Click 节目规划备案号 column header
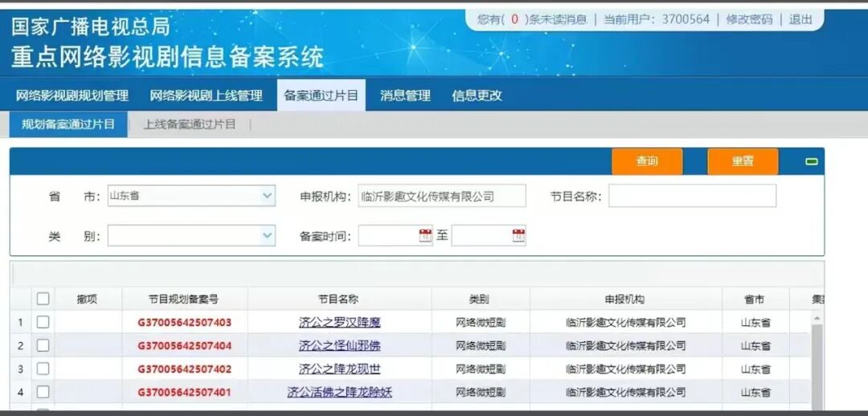The height and width of the screenshot is (416, 868). 184,300
